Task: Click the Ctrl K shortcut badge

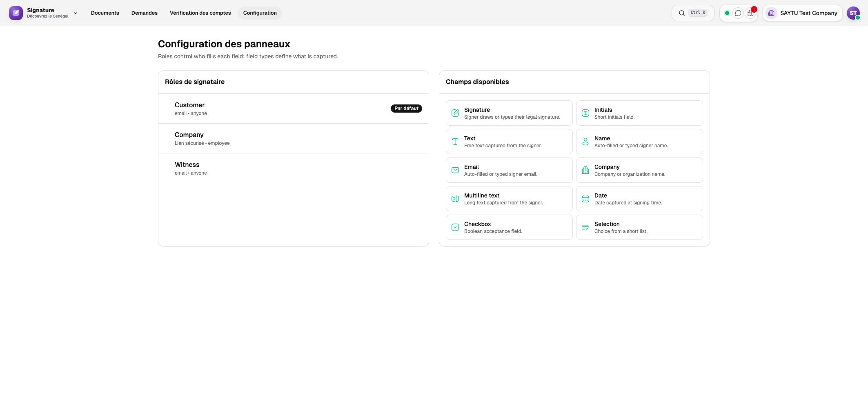Action: click(x=698, y=13)
